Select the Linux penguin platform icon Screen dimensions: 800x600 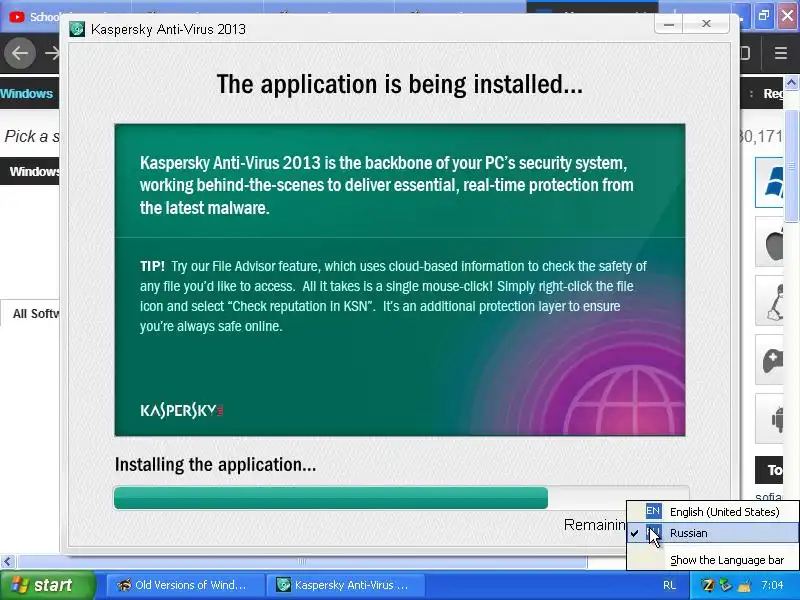click(x=771, y=301)
